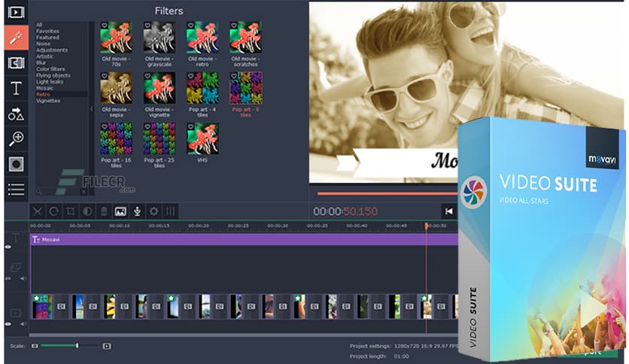Open the Audio equalizer sliders icon

click(171, 211)
